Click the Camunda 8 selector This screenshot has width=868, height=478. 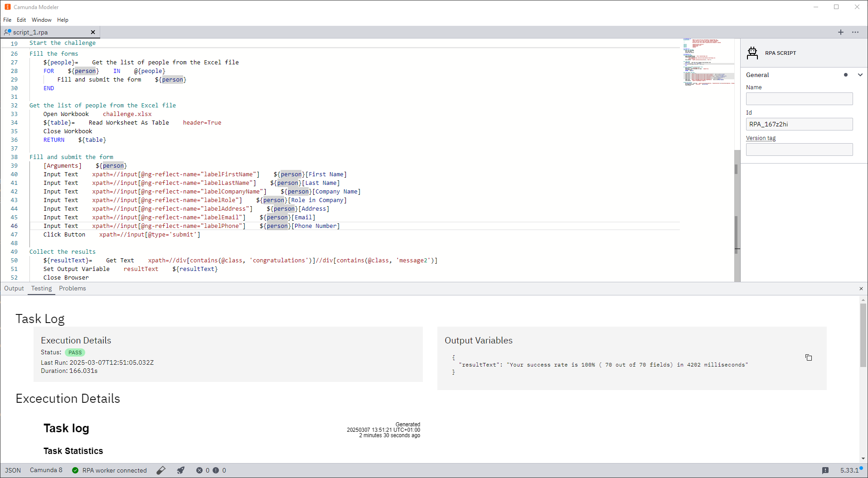tap(46, 470)
